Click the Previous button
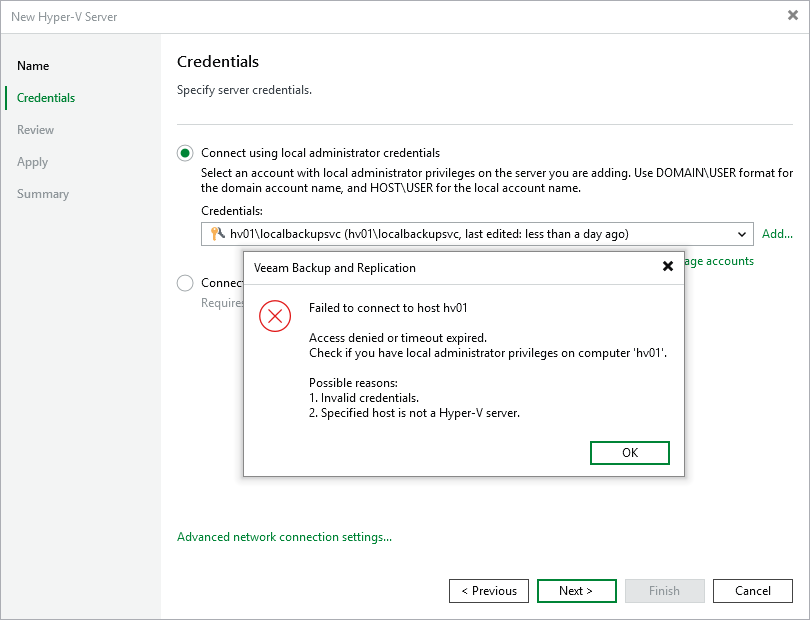Screen dimensions: 810x620 point(488,590)
